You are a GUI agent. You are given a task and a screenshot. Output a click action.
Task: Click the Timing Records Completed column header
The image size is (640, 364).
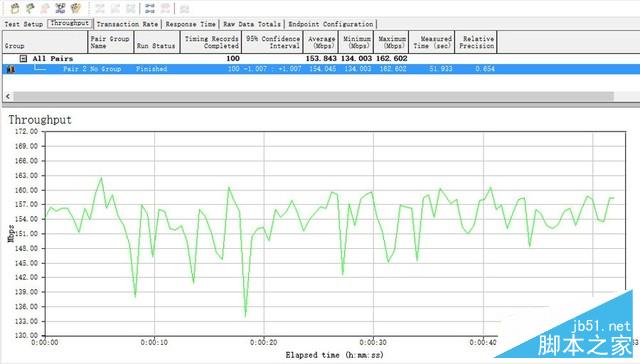pyautogui.click(x=211, y=42)
